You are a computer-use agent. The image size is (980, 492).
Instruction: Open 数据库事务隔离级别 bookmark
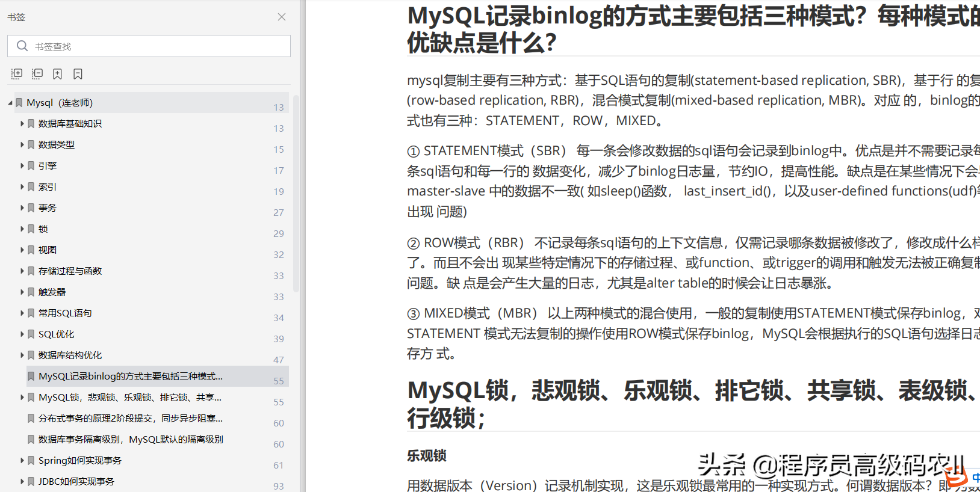[x=131, y=439]
